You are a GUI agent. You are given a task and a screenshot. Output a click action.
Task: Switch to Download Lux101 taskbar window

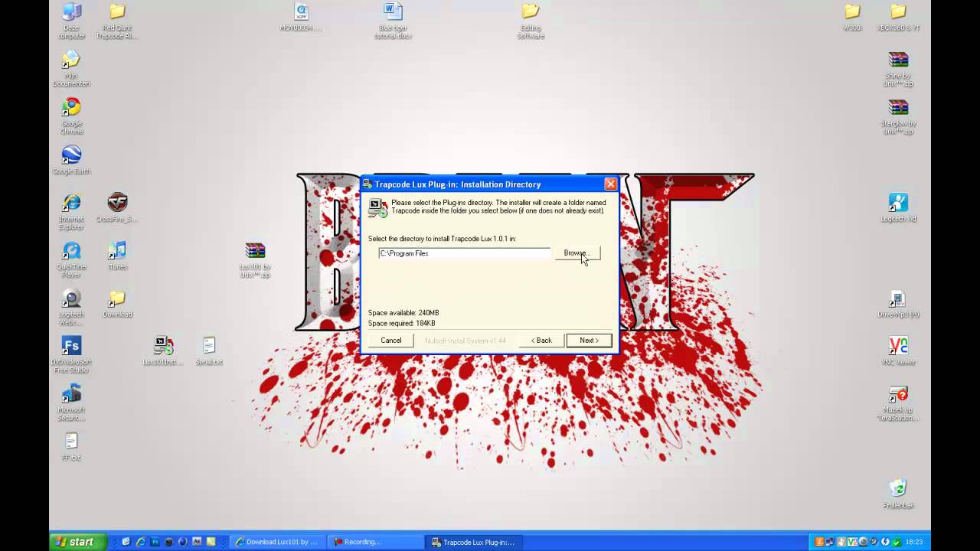click(x=279, y=542)
